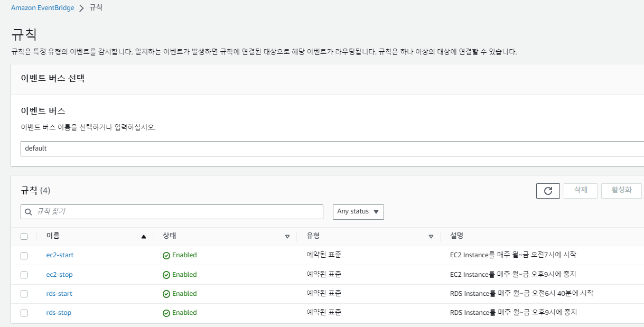Viewport: 644px width, 327px height.
Task: Click the 규칙 breadcrumb text
Action: [x=96, y=8]
